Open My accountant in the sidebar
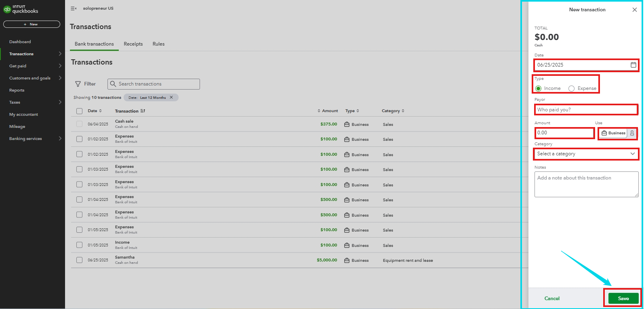 23,114
